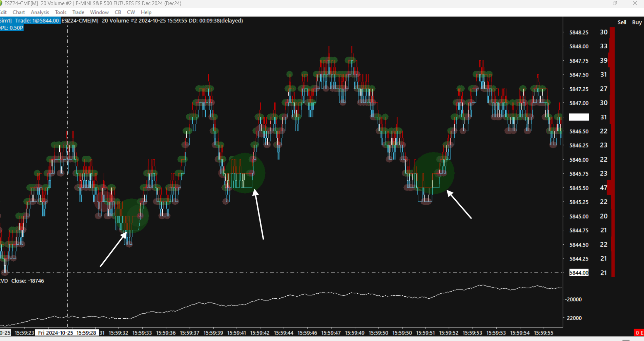The height and width of the screenshot is (341, 644).
Task: Click the CVD Close: -18746 study label
Action: [22, 281]
